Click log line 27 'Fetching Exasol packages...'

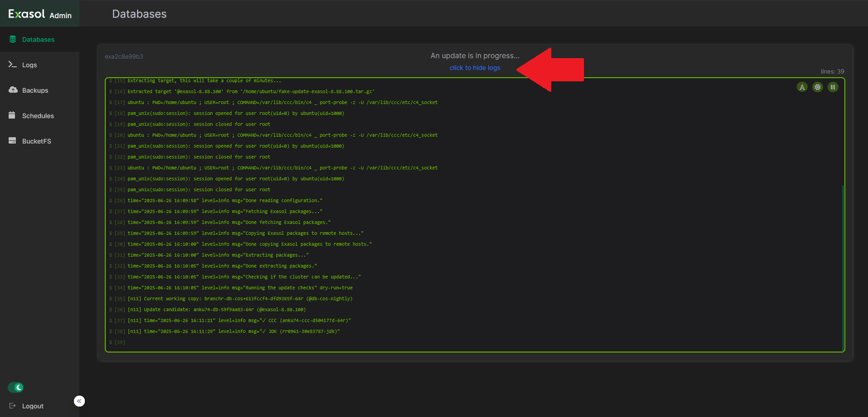point(216,212)
